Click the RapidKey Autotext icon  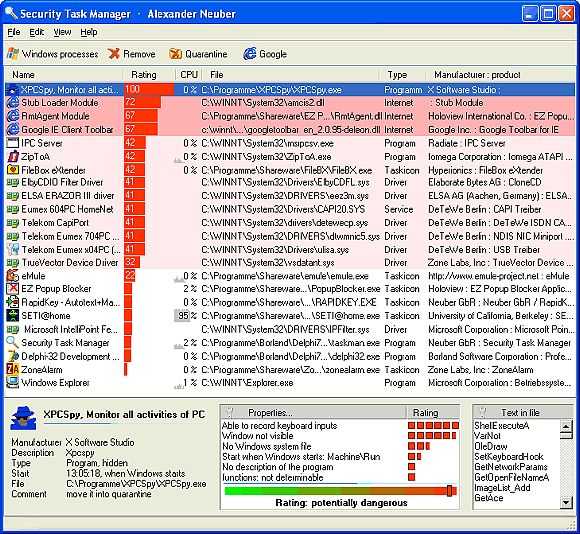point(13,302)
